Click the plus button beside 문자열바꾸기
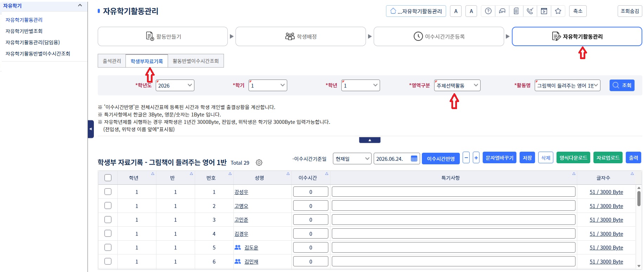 click(x=476, y=158)
